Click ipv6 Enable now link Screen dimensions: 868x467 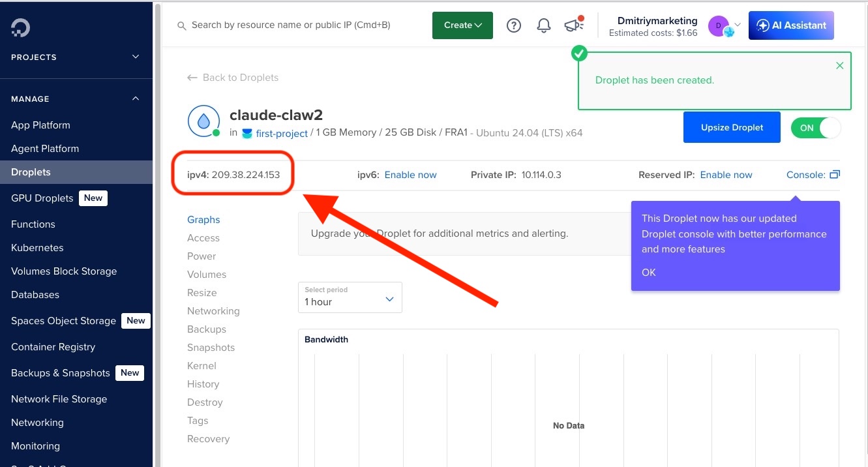411,175
